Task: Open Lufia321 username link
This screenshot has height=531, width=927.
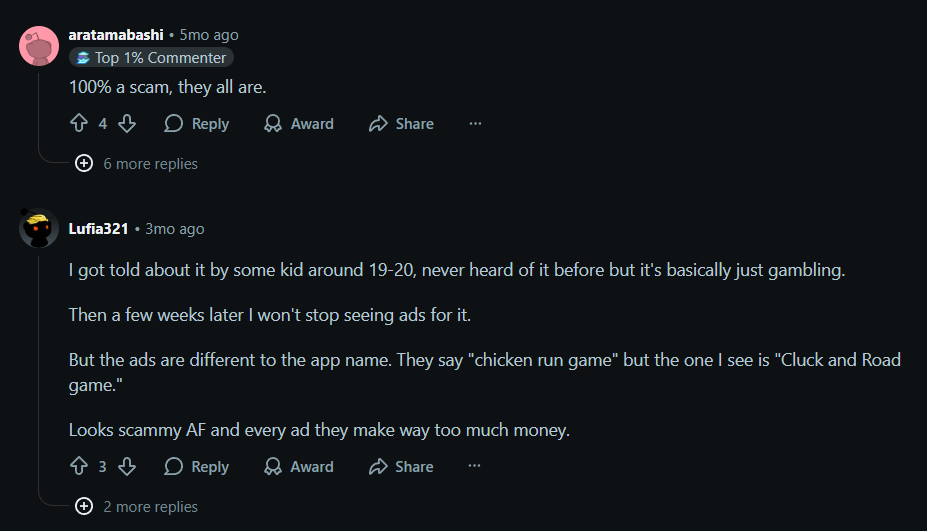Action: point(98,229)
